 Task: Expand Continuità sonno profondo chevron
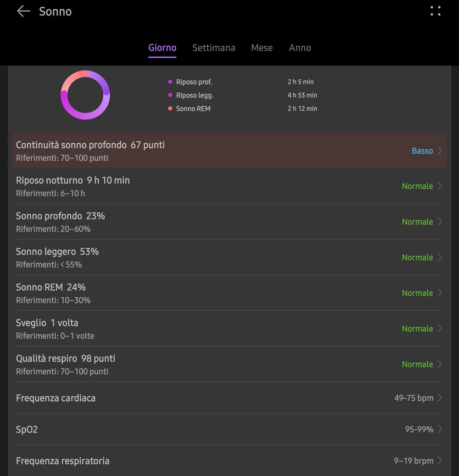pyautogui.click(x=440, y=151)
